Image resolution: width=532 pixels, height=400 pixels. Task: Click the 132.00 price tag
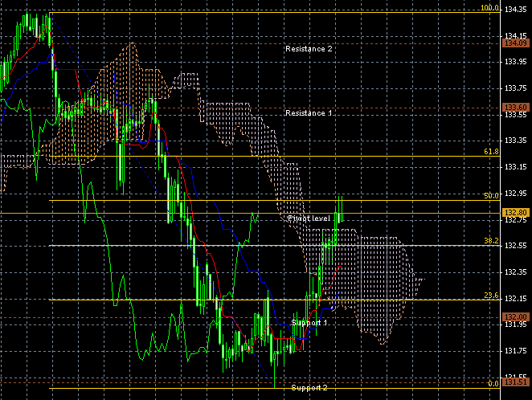[516, 317]
